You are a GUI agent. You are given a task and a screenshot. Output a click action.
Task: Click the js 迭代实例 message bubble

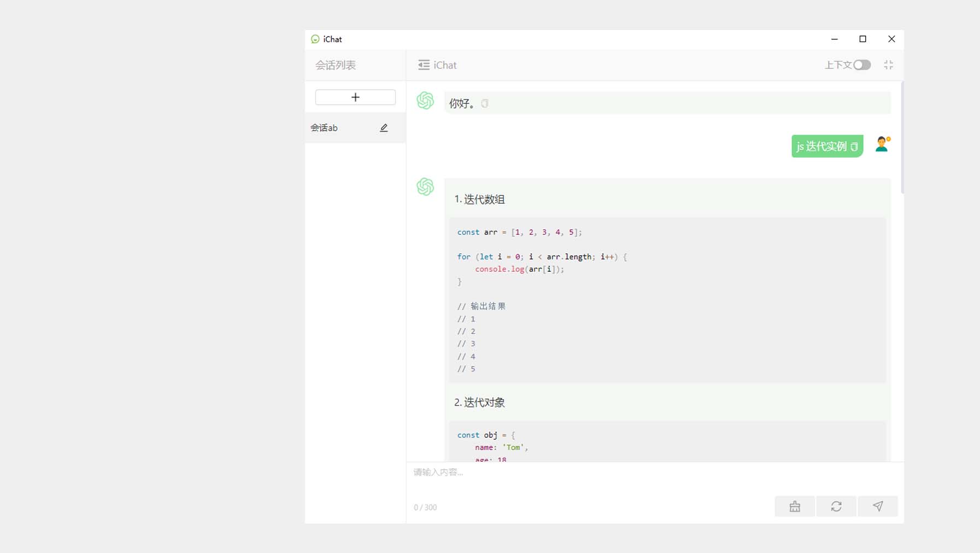[820, 147]
